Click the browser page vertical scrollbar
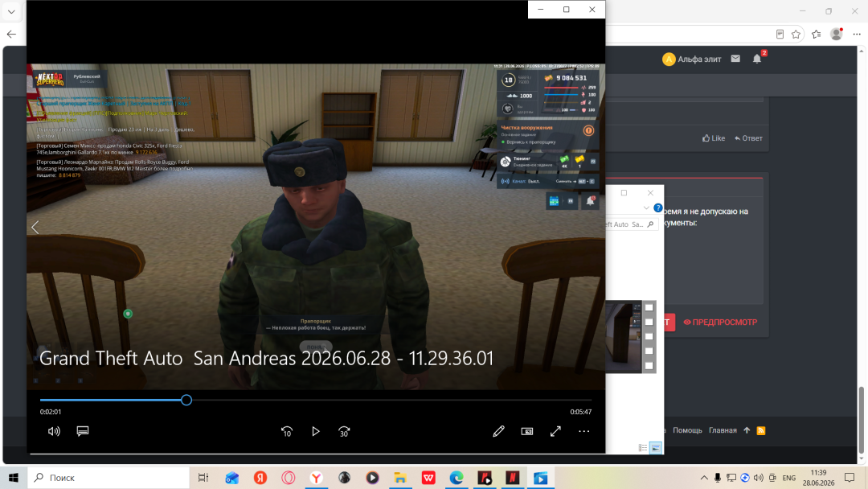Image resolution: width=868 pixels, height=489 pixels. [861, 419]
